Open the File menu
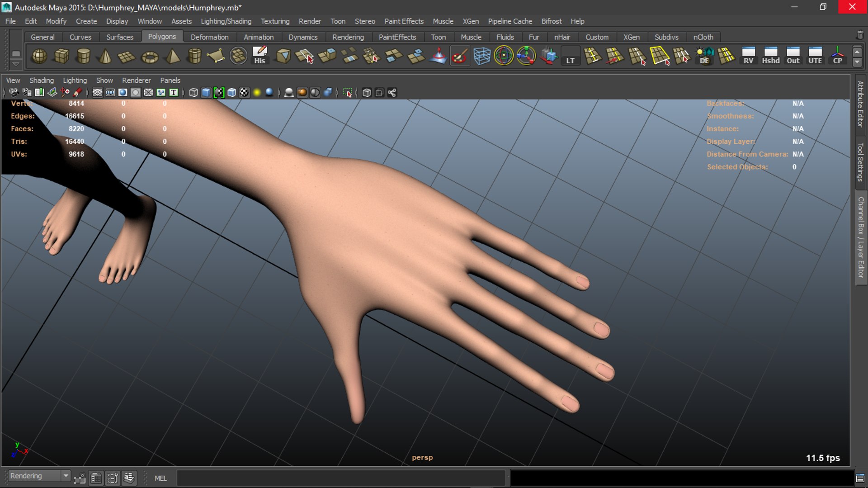 click(x=10, y=21)
